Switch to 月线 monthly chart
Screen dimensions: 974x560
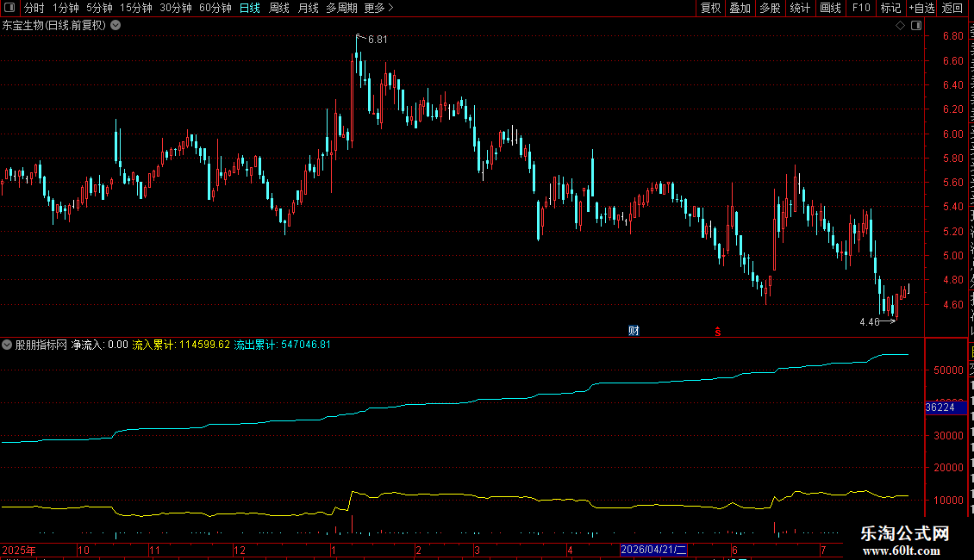click(308, 8)
